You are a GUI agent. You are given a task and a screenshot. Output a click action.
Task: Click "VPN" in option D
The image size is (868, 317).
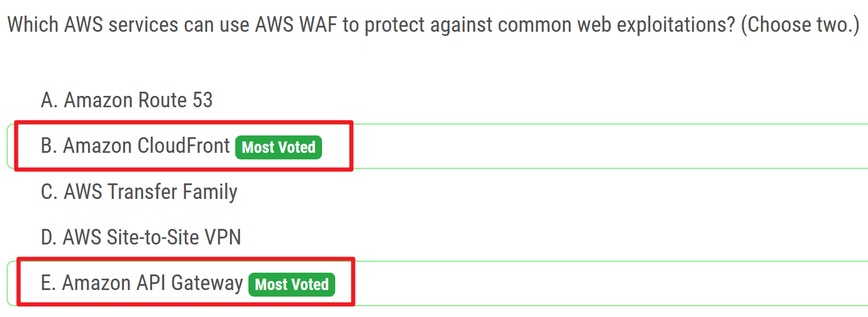(223, 237)
